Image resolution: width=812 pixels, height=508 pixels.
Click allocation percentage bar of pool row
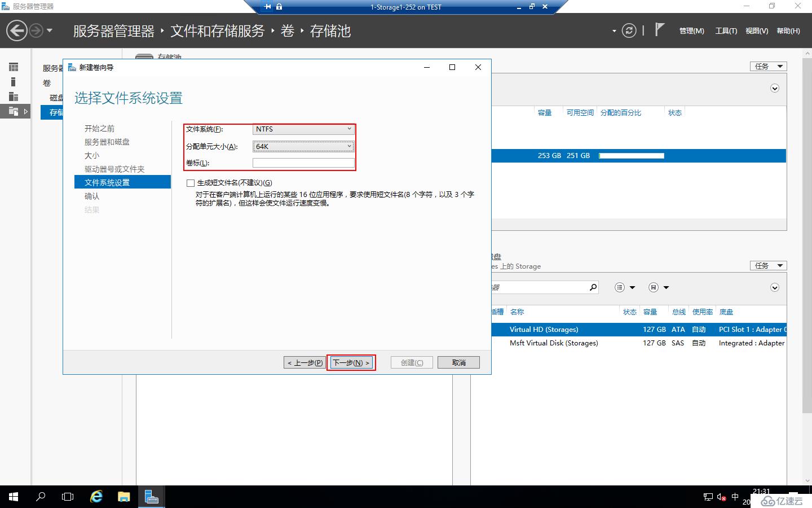632,156
